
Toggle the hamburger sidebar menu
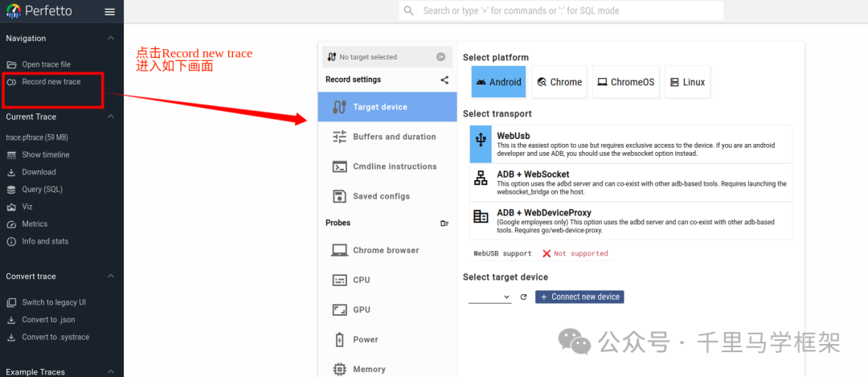pos(109,11)
